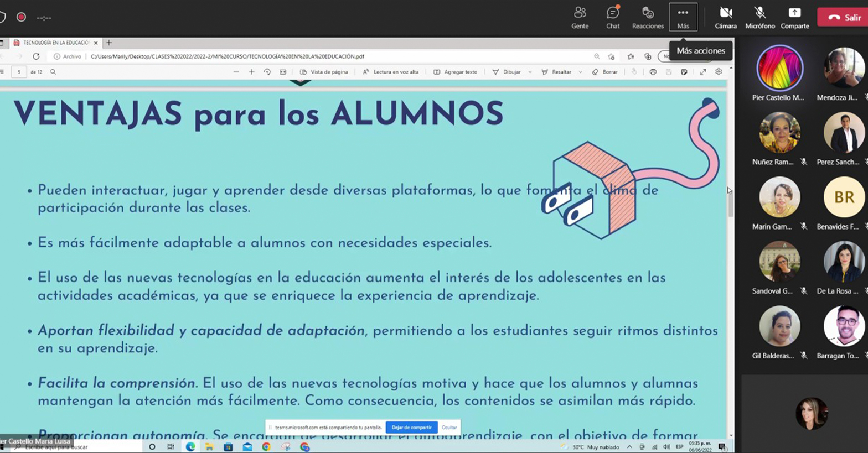Click the PDF save-as icon

tap(684, 72)
